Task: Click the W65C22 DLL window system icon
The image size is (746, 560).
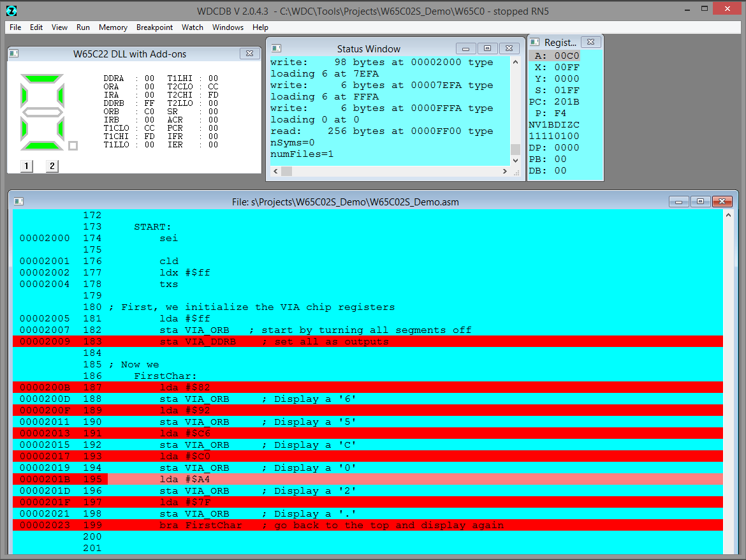Action: pos(14,54)
